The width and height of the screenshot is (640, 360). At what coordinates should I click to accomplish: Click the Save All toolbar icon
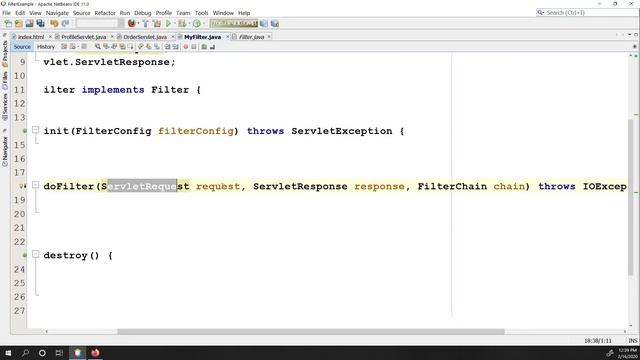click(x=40, y=24)
